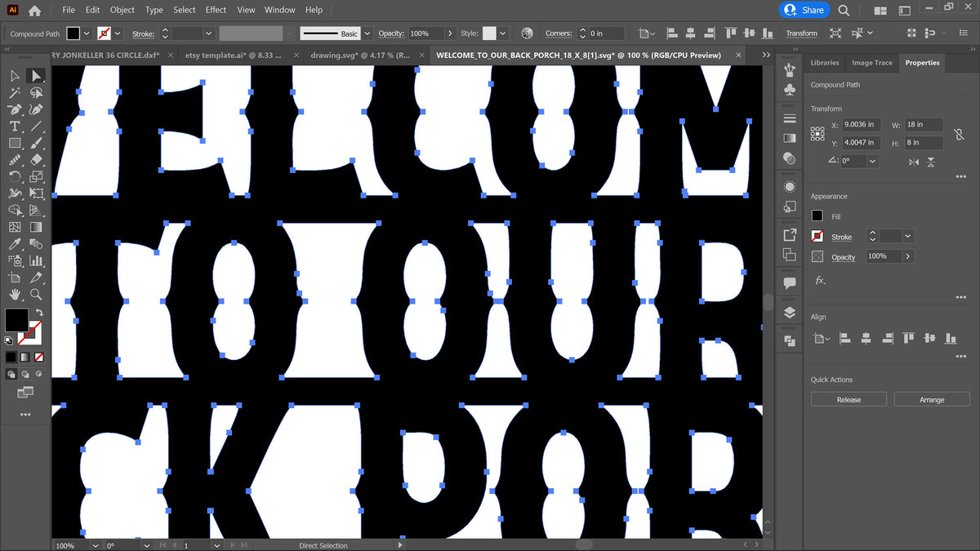Viewport: 980px width, 551px height.
Task: Select the Eyedropper tool
Action: tap(15, 244)
